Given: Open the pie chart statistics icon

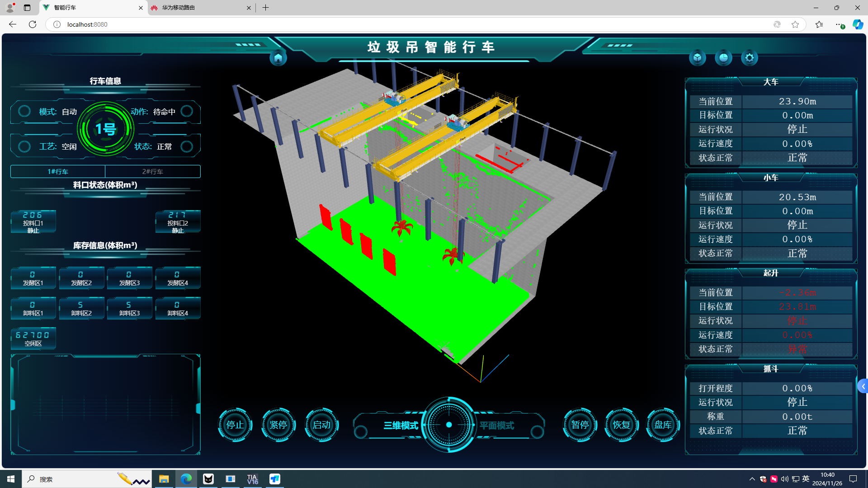Looking at the screenshot, I should point(723,58).
